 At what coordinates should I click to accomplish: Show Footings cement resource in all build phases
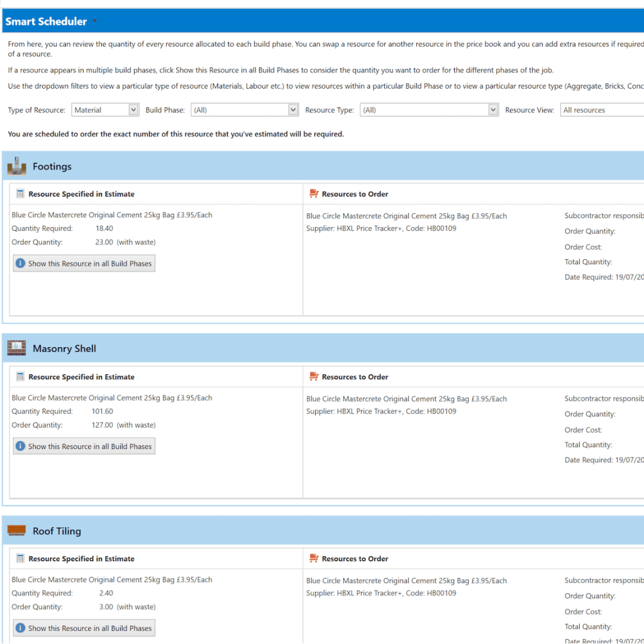pyautogui.click(x=84, y=264)
